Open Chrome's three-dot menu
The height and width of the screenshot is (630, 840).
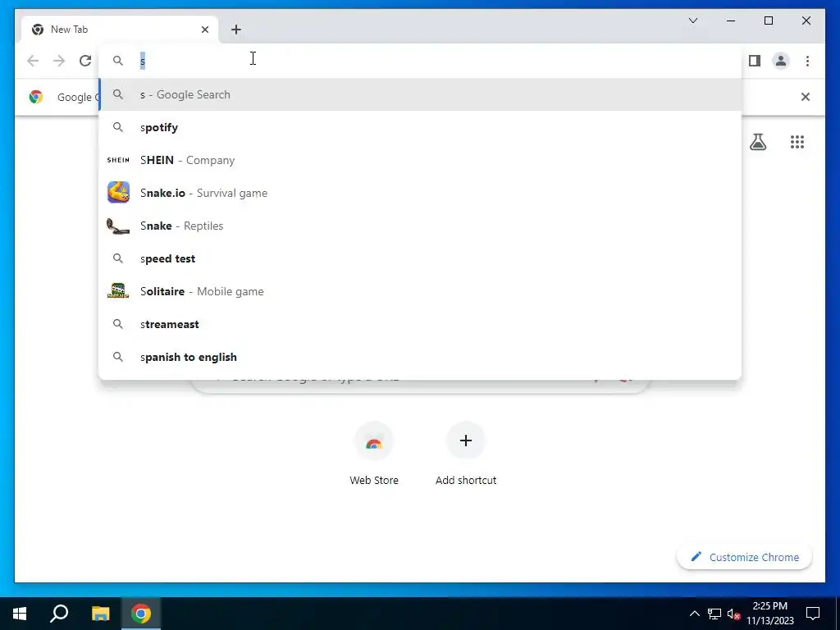pyautogui.click(x=807, y=61)
